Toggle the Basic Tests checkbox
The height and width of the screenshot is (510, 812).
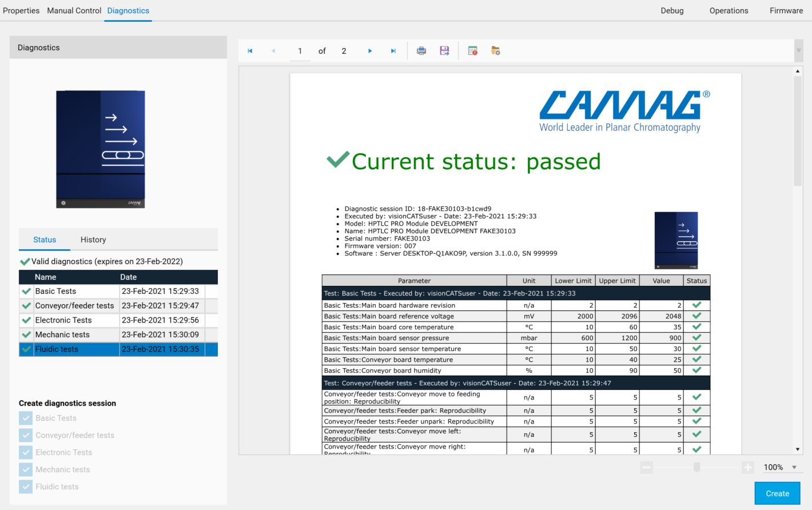click(26, 418)
